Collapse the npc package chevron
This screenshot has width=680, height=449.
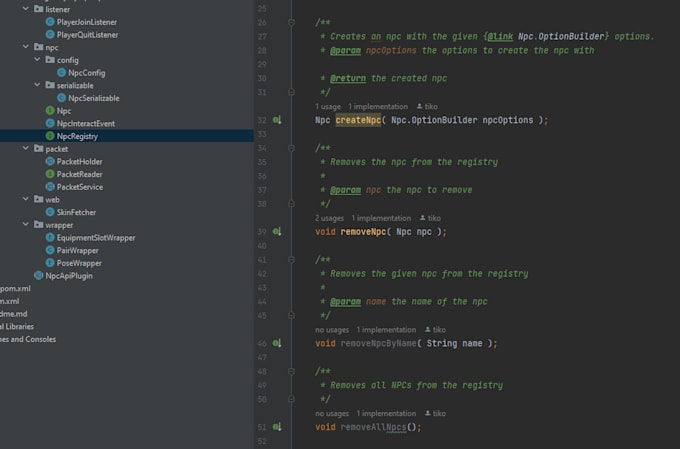click(26, 46)
